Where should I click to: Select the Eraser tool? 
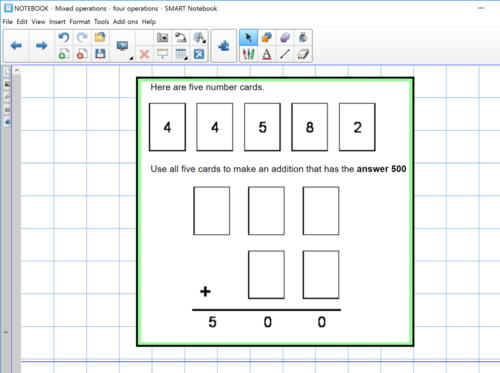pyautogui.click(x=303, y=54)
